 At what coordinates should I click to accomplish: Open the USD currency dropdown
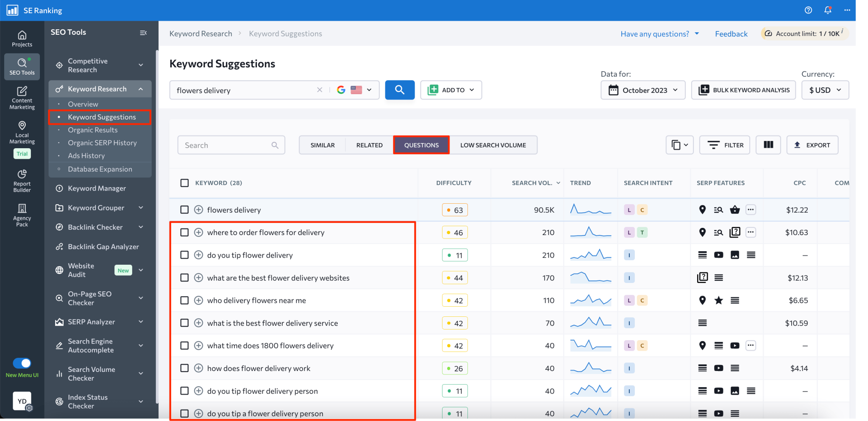[x=824, y=90]
